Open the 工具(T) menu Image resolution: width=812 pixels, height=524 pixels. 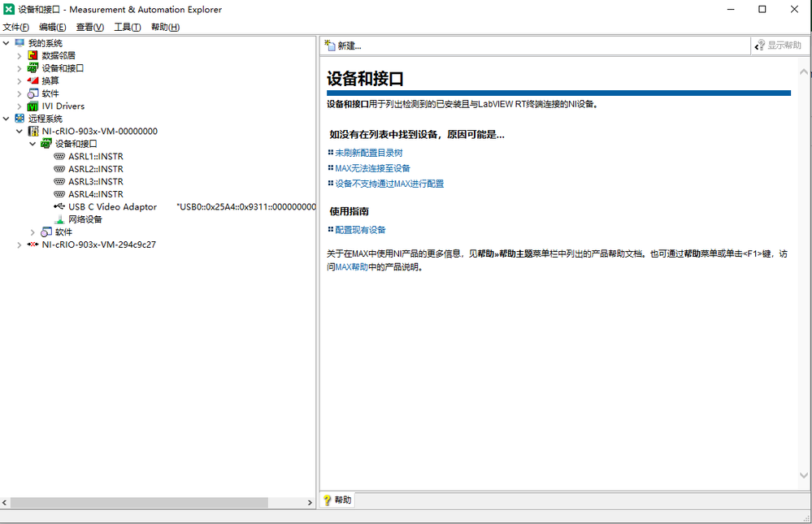click(128, 27)
